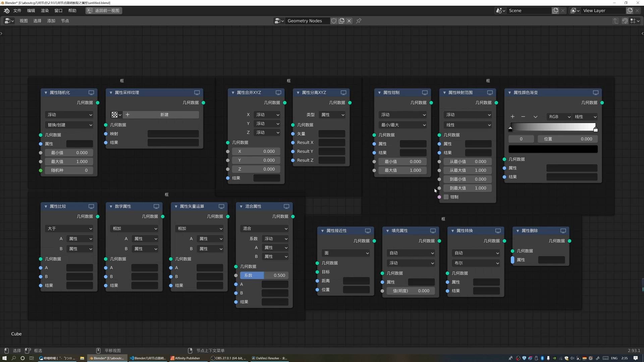
Task: Open 布尔 data type dropdown
Action: pyautogui.click(x=476, y=263)
